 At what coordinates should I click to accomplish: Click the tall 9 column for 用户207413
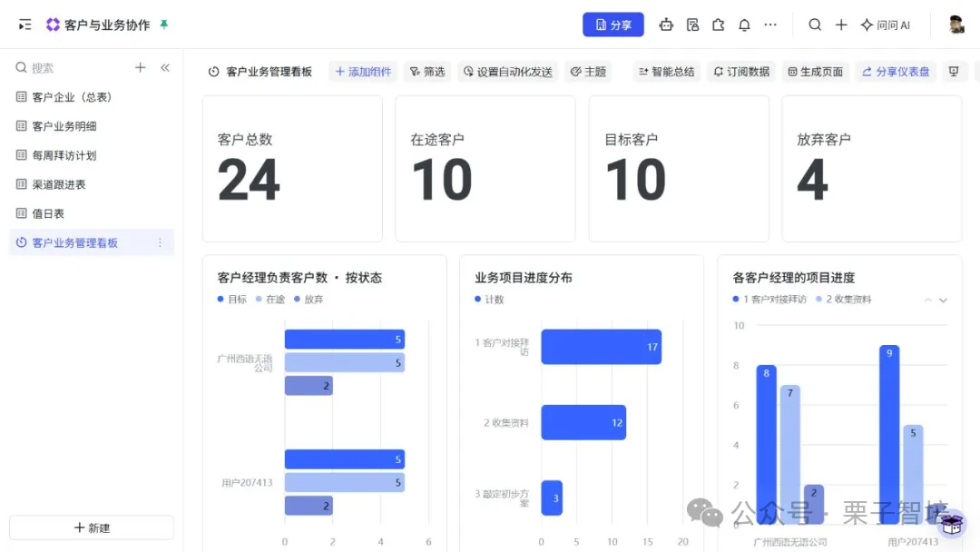pyautogui.click(x=889, y=435)
